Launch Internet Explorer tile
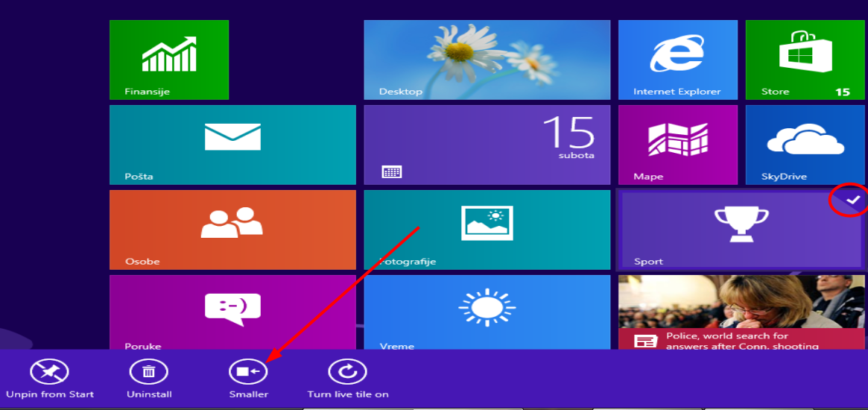 678,60
